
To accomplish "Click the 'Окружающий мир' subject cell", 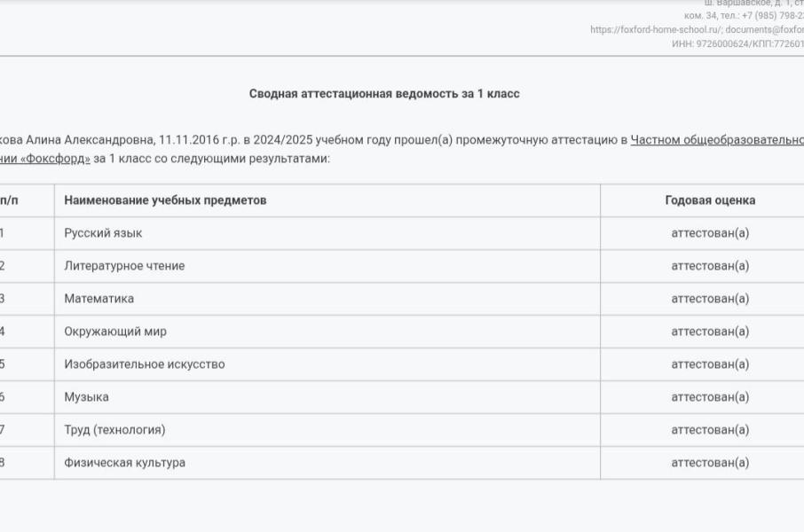I will [115, 332].
